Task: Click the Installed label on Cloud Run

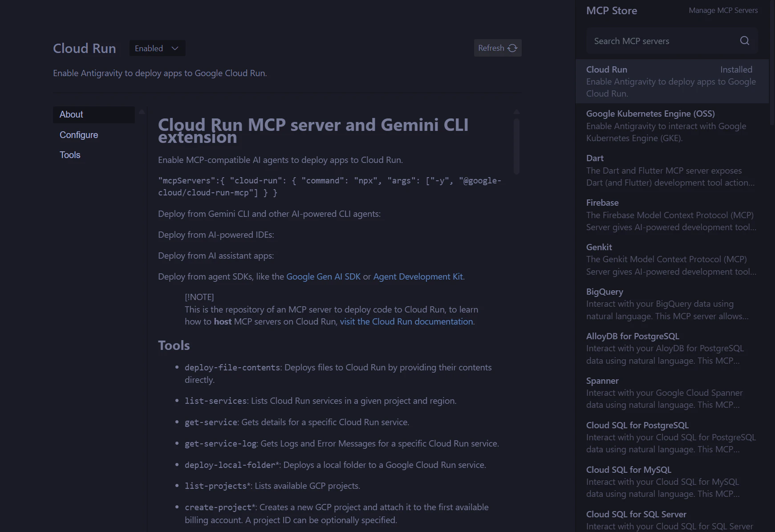Action: 736,69
